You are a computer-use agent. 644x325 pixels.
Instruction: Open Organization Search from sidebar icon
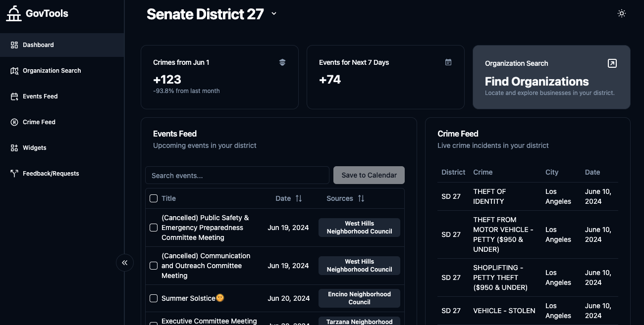[14, 70]
